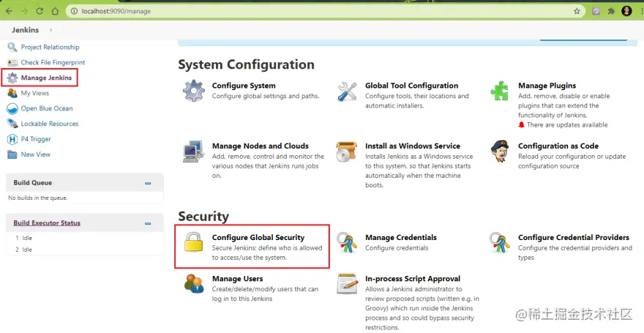Open the New View link
This screenshot has width=644, height=333.
[36, 154]
